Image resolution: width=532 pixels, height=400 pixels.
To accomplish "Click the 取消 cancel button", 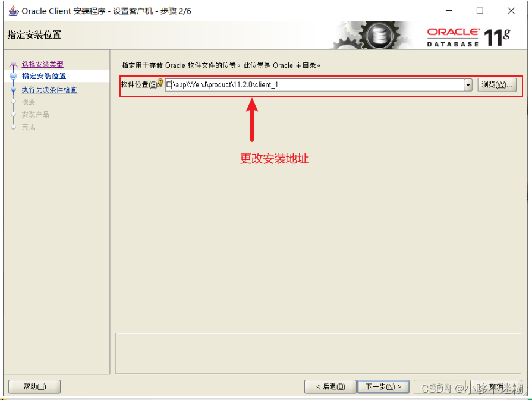I will point(496,386).
